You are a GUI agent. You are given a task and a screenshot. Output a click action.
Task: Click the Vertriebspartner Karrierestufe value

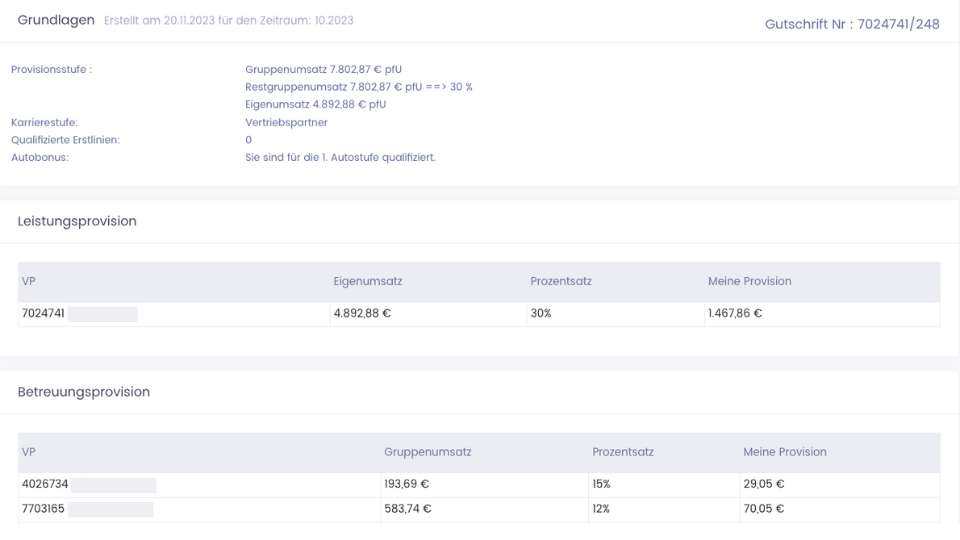(286, 122)
